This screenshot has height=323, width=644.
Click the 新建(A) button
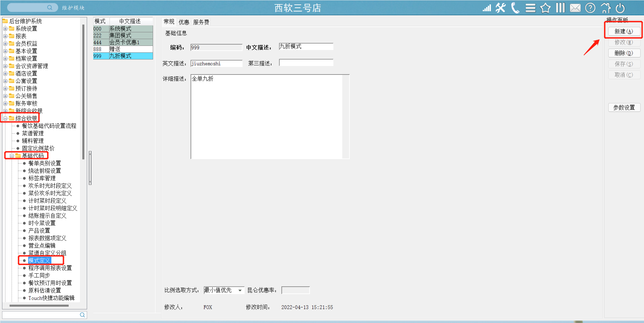[624, 31]
